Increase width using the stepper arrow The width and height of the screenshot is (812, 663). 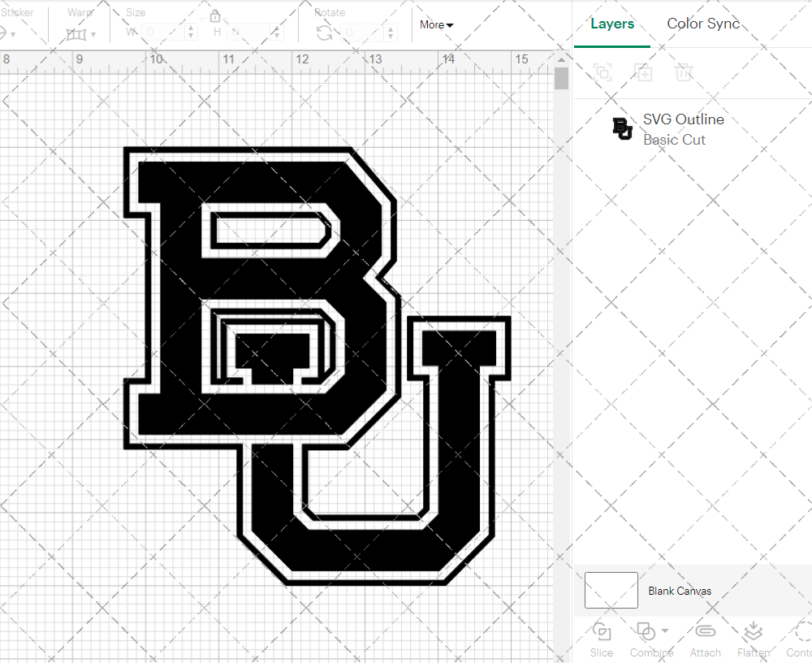[x=192, y=28]
